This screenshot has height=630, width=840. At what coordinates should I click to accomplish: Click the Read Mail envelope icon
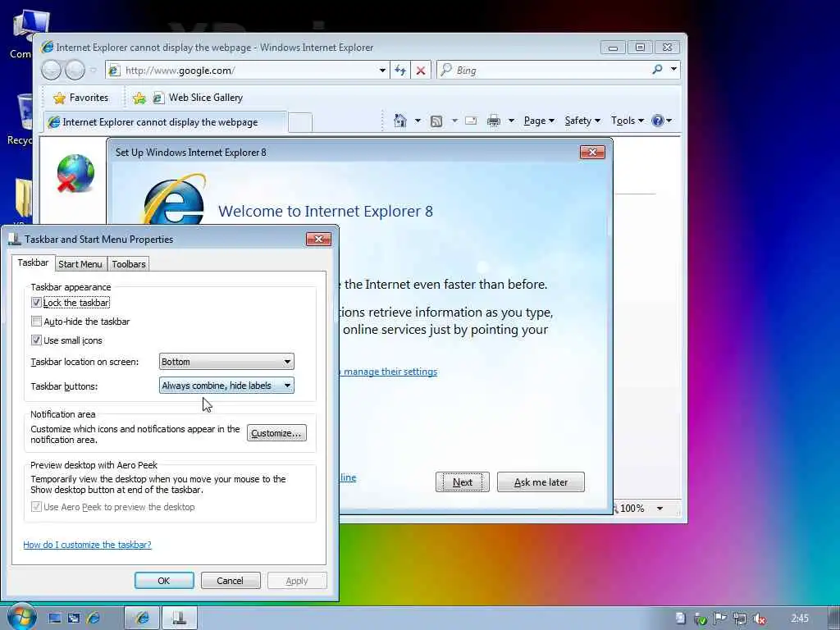pos(471,121)
